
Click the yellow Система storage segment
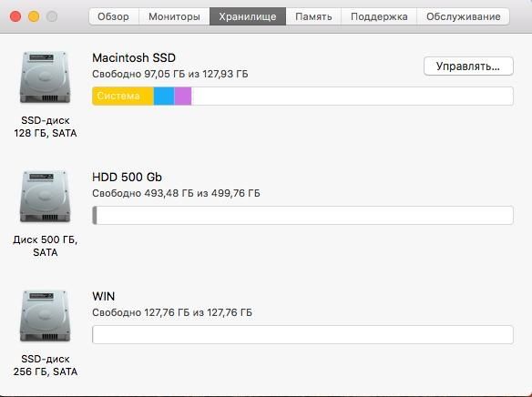coord(123,96)
